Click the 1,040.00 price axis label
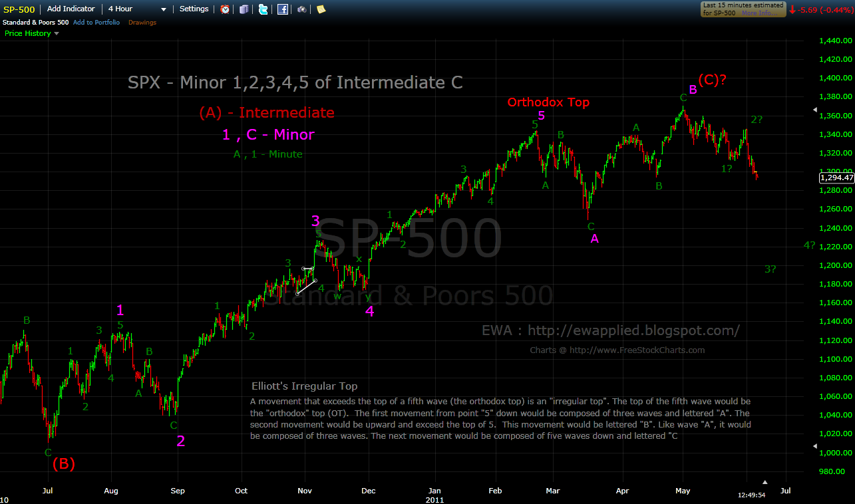 (x=837, y=416)
